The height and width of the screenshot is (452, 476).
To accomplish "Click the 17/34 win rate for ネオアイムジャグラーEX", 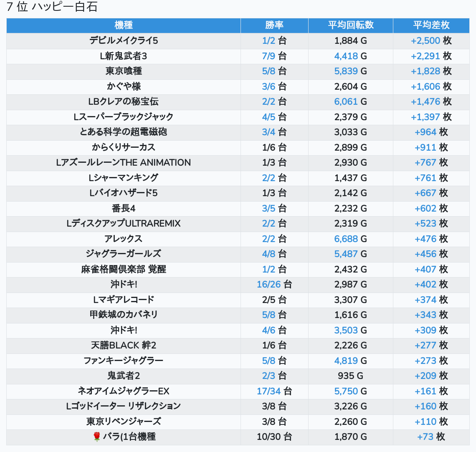I will pos(268,391).
